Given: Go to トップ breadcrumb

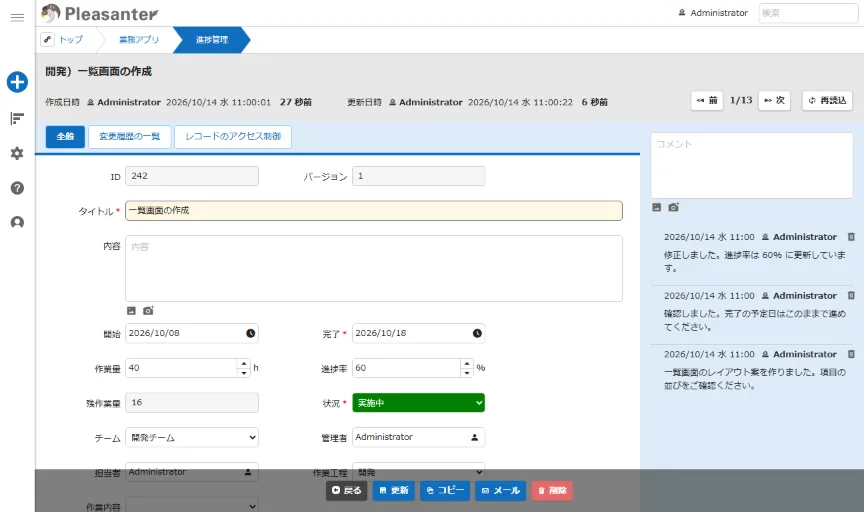Looking at the screenshot, I should [x=71, y=40].
